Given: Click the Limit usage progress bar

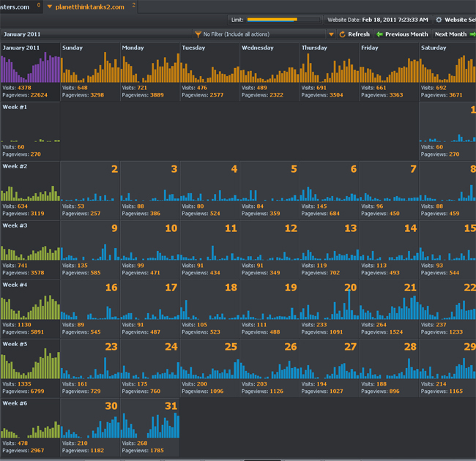Looking at the screenshot, I should click(283, 20).
